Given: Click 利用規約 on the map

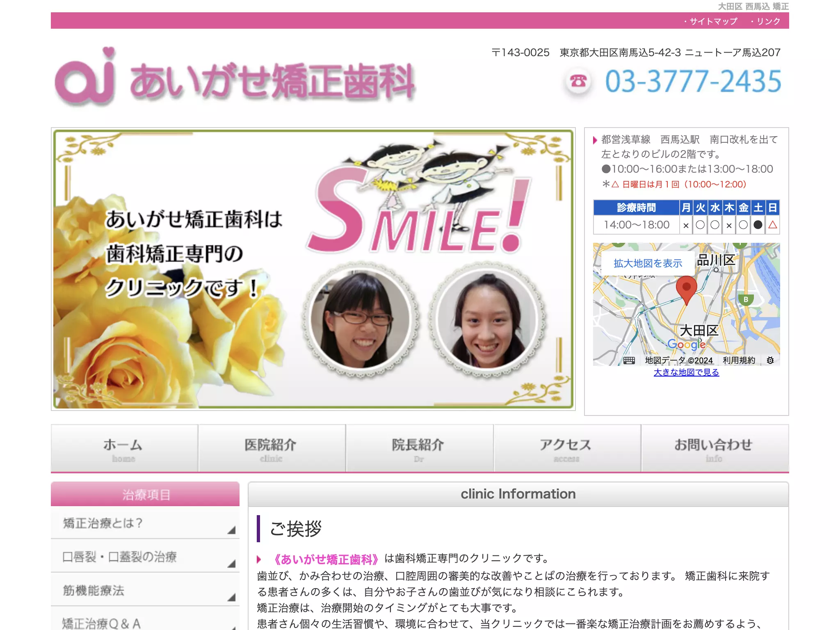Looking at the screenshot, I should click(739, 360).
